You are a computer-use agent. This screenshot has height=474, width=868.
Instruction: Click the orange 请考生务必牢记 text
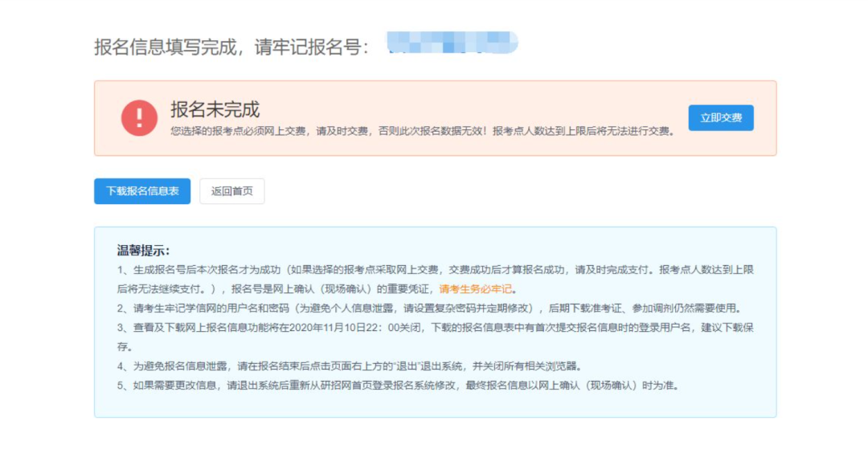pyautogui.click(x=475, y=289)
